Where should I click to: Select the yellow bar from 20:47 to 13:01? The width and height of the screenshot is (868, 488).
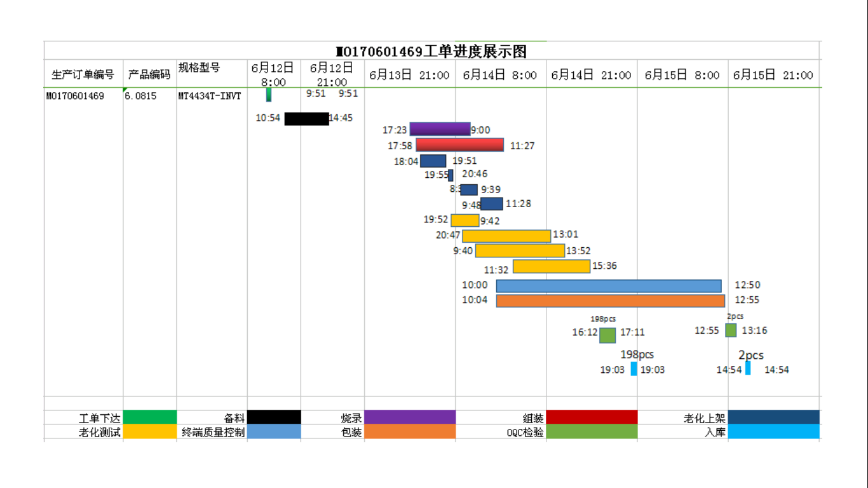coord(506,236)
